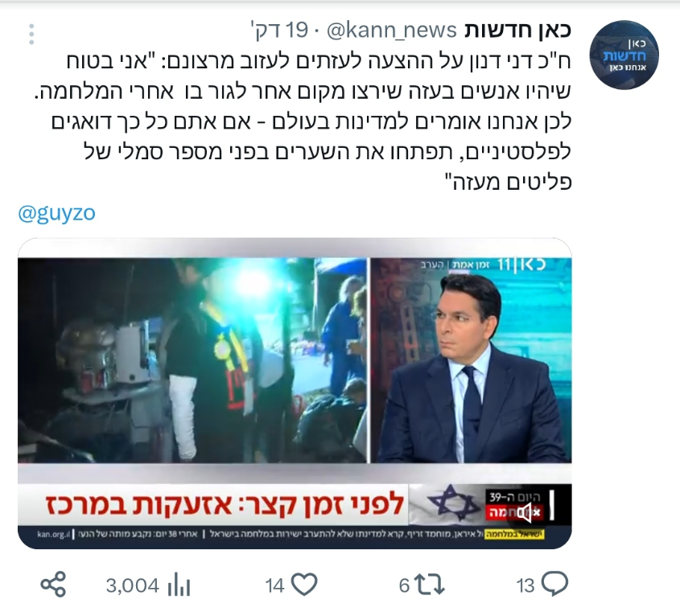Play the embedded news video

click(295, 393)
